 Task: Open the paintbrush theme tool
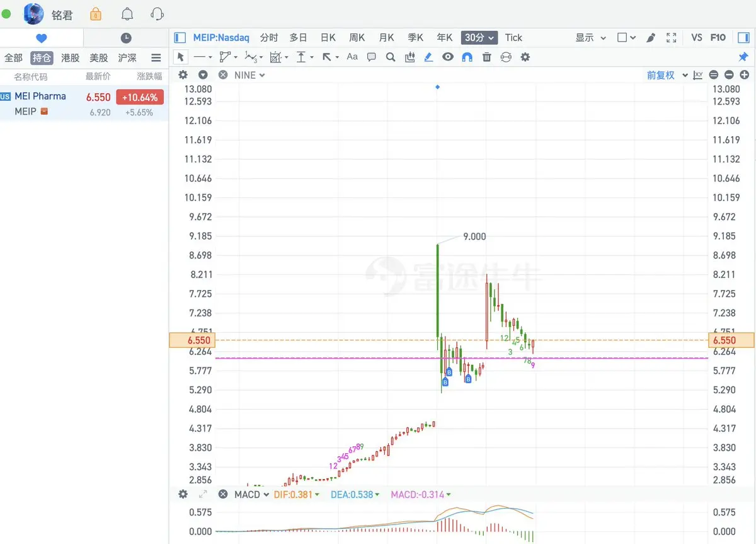651,38
